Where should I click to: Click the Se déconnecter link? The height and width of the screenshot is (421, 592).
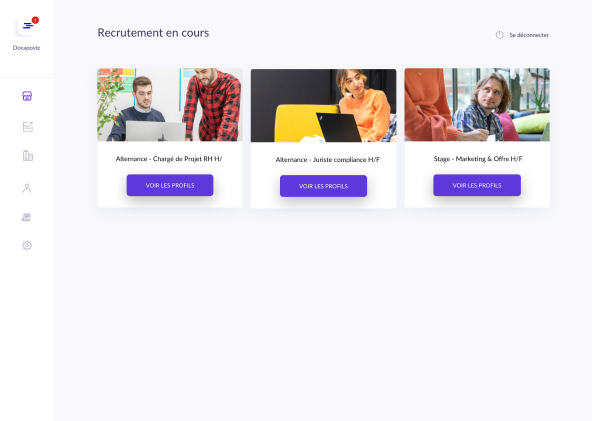click(529, 35)
